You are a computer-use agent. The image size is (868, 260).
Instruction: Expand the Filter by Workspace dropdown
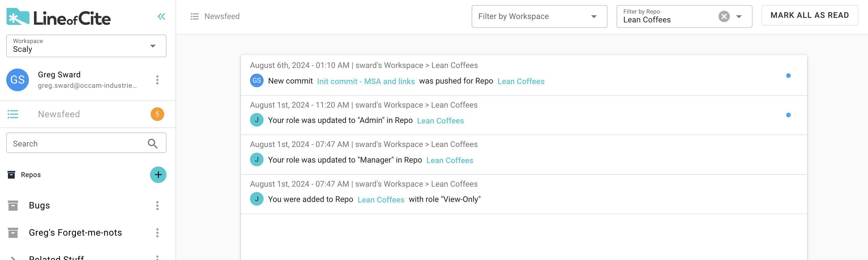pyautogui.click(x=539, y=16)
